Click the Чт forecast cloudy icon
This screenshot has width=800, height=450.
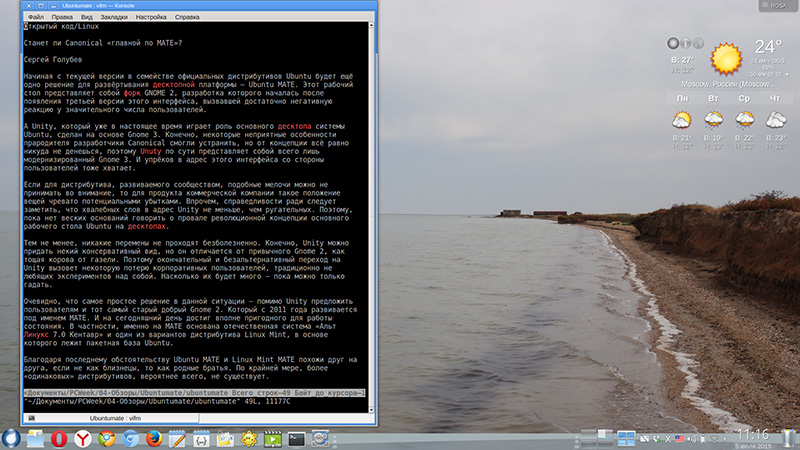tap(776, 120)
